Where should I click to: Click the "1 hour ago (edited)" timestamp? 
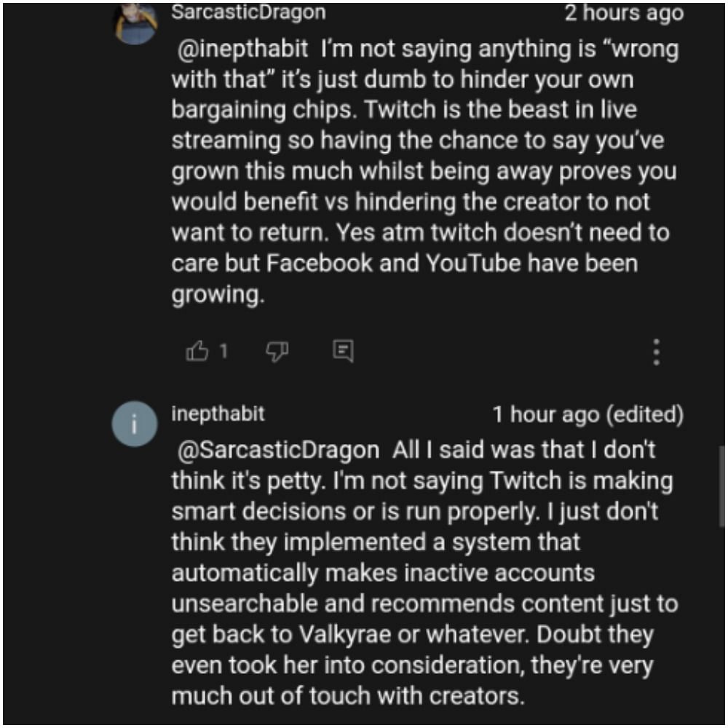(587, 415)
